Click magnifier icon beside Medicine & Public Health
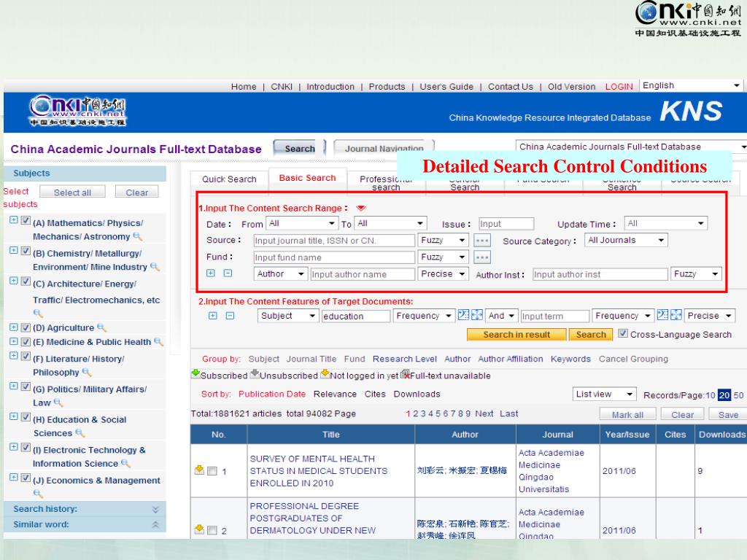Image resolution: width=747 pixels, height=560 pixels. (158, 342)
